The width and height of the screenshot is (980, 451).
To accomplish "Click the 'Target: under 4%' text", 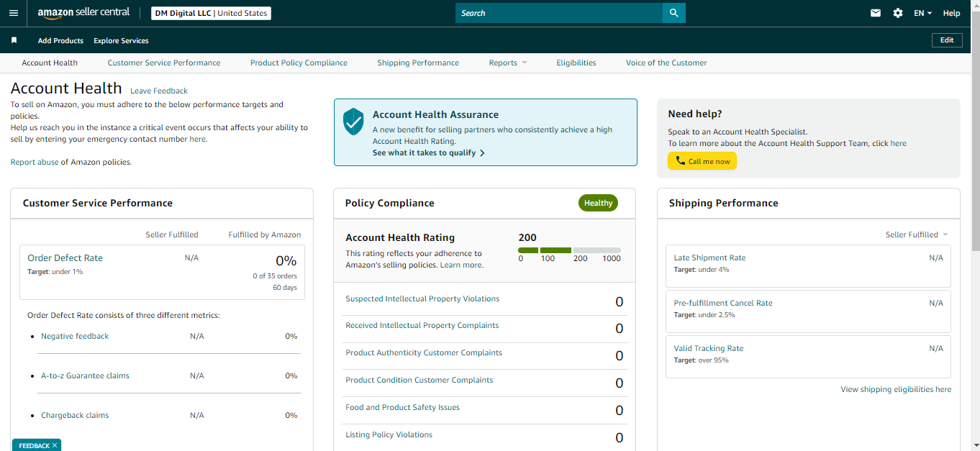I will (x=702, y=270).
